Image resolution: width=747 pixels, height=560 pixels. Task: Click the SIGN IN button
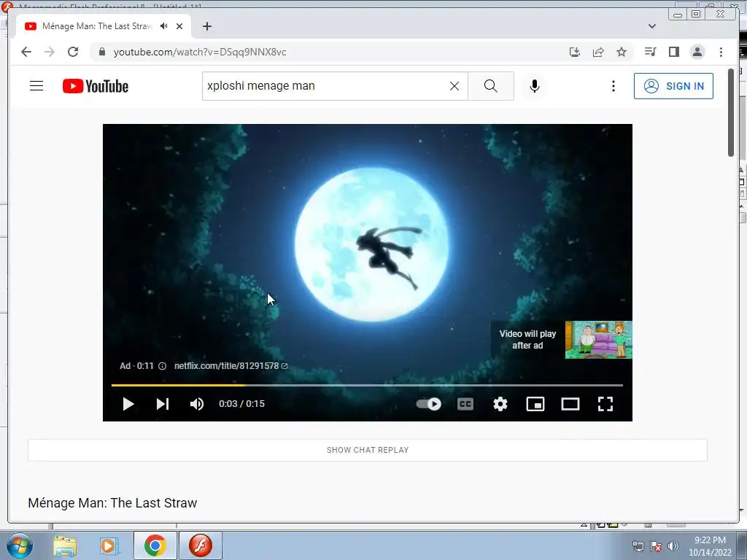click(x=673, y=86)
